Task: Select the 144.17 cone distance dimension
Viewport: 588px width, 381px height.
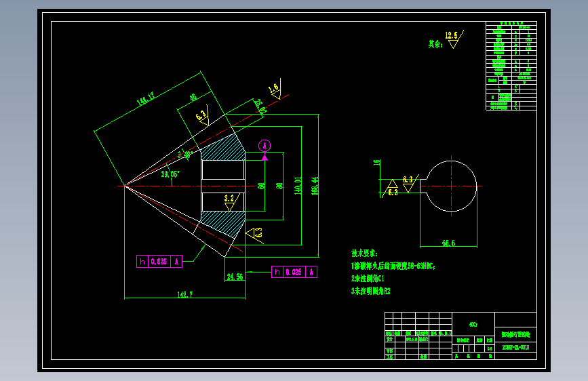Action: pyautogui.click(x=146, y=98)
